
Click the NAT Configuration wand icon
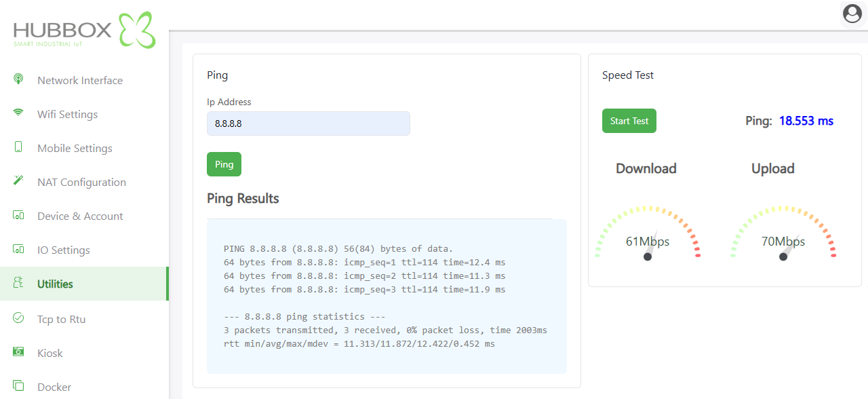pos(18,181)
